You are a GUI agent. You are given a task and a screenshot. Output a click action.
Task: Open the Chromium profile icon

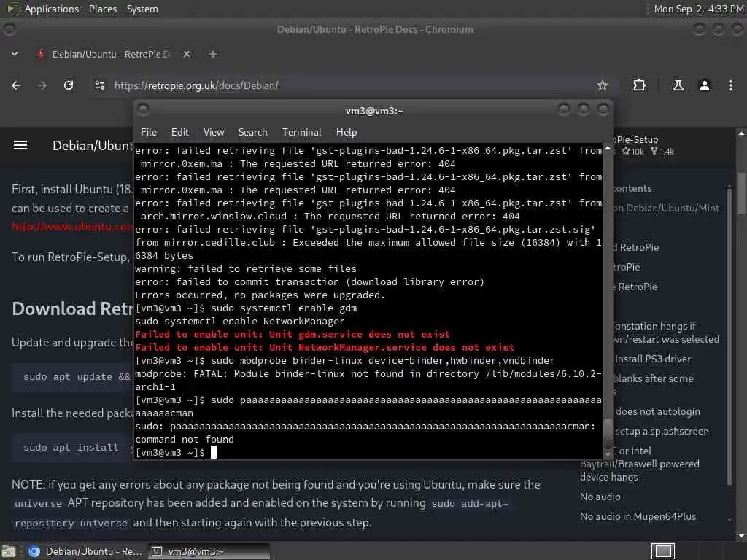coord(704,85)
